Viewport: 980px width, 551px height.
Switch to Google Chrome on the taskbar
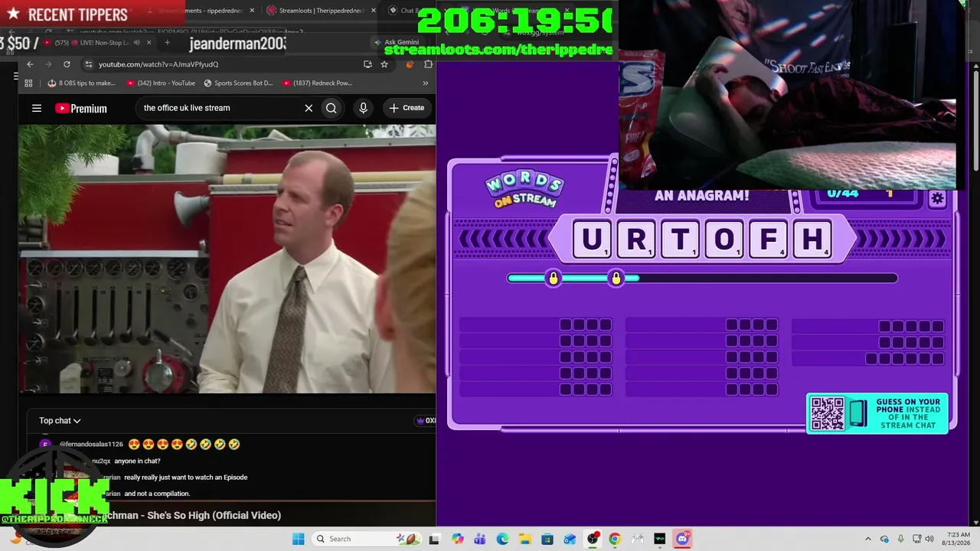615,539
